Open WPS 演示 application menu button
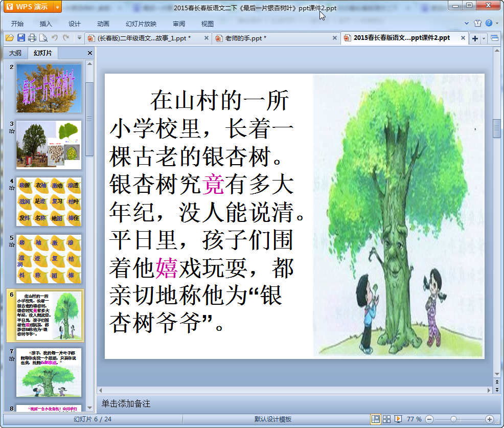Screen dimensions: 504x428 [28, 7]
